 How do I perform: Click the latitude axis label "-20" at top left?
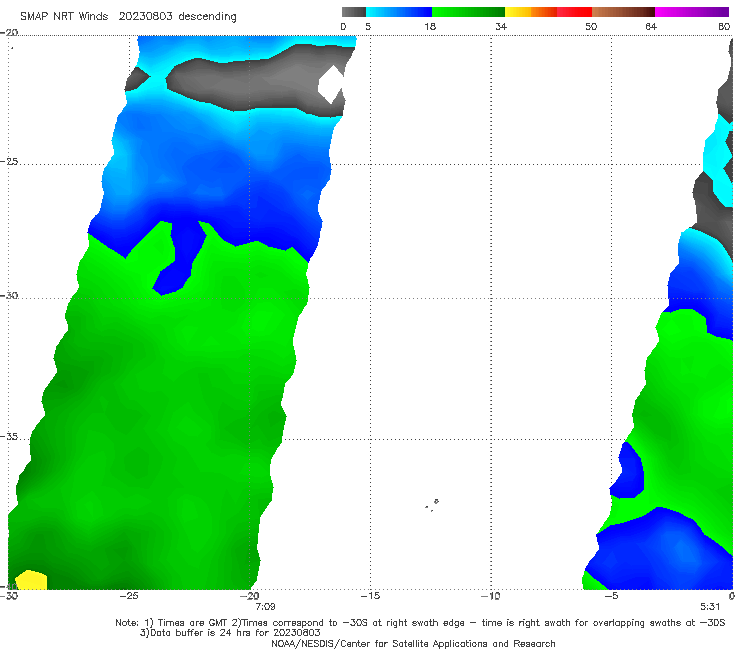[x=9, y=32]
